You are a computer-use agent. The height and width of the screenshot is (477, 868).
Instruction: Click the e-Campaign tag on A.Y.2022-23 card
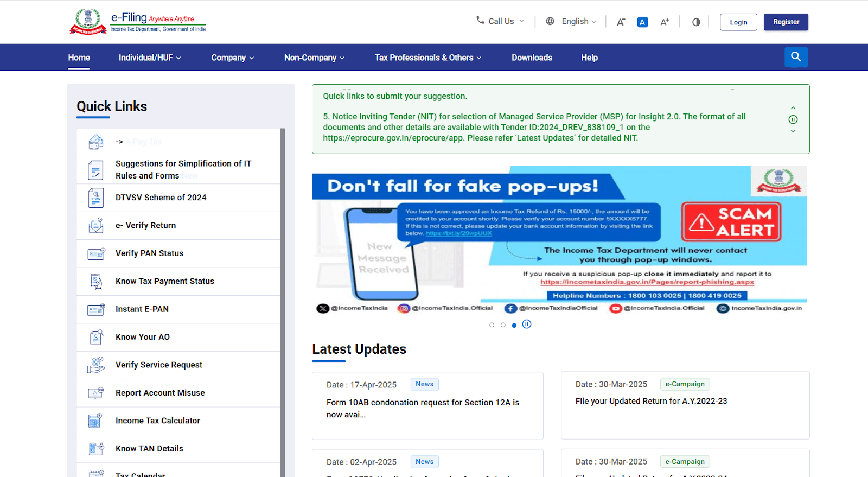coord(685,384)
